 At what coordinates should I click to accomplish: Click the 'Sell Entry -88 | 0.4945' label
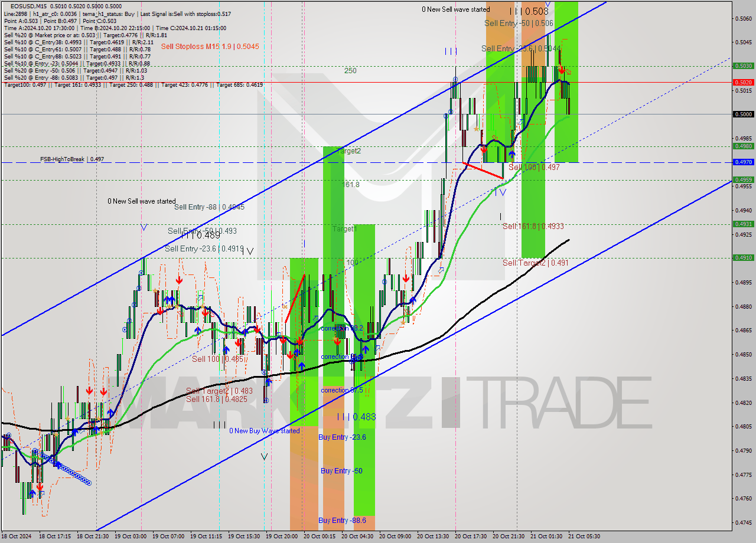[209, 207]
